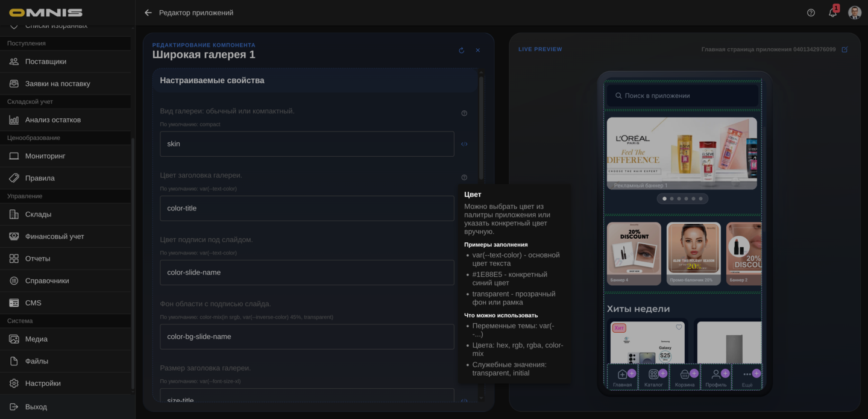Click Выход to log out

[36, 407]
